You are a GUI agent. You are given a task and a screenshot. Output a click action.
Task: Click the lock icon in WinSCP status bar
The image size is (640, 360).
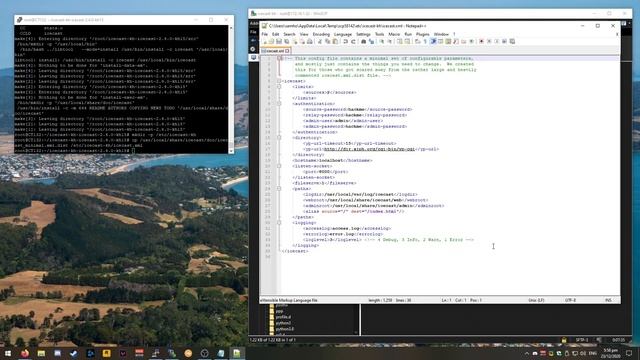[564, 340]
